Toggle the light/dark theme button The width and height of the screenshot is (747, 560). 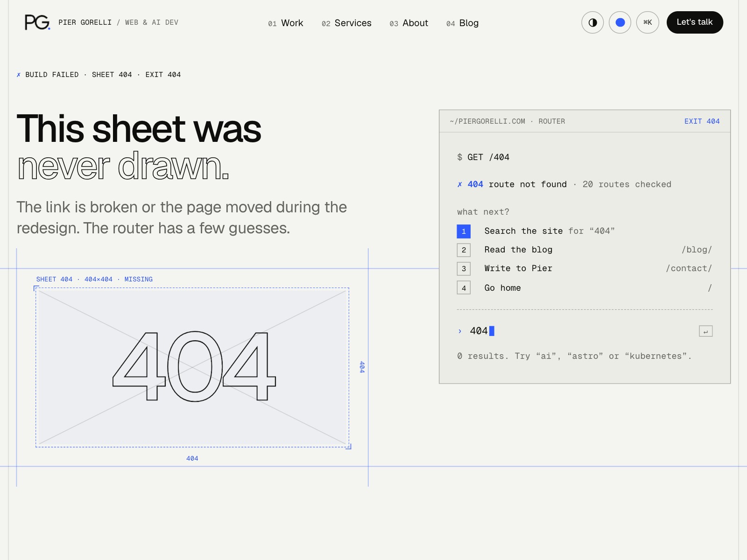[x=592, y=22]
